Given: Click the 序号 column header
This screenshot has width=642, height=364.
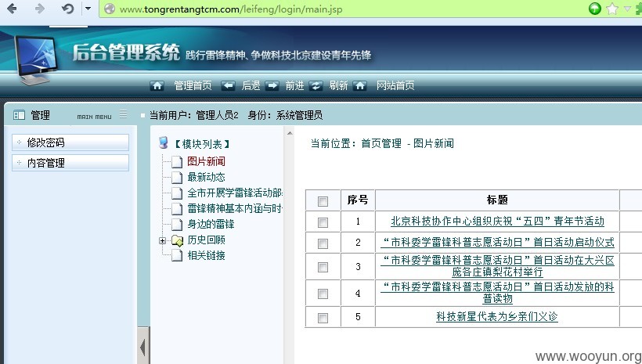Looking at the screenshot, I should click(x=358, y=200).
